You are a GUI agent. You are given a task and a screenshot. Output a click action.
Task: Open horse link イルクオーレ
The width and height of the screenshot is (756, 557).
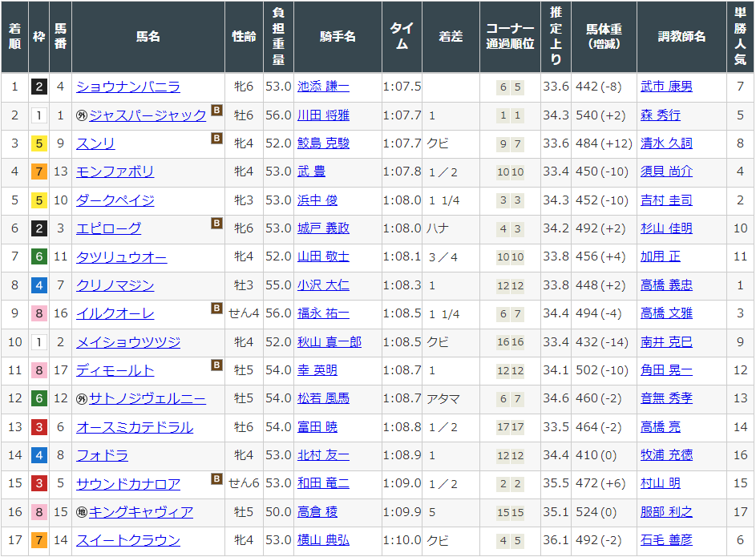click(x=115, y=313)
